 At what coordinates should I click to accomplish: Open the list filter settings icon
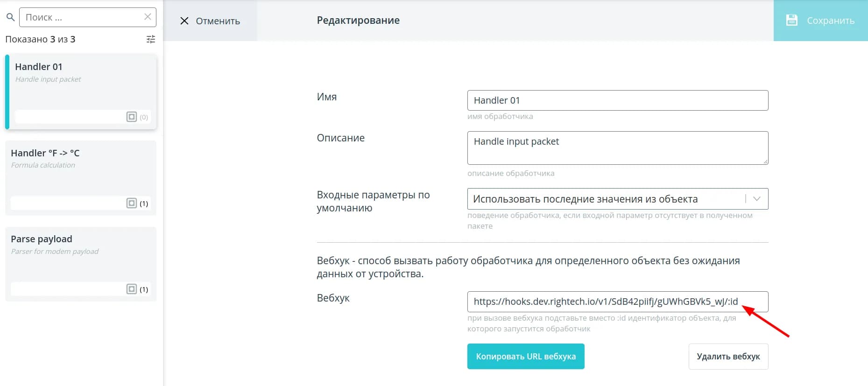151,39
